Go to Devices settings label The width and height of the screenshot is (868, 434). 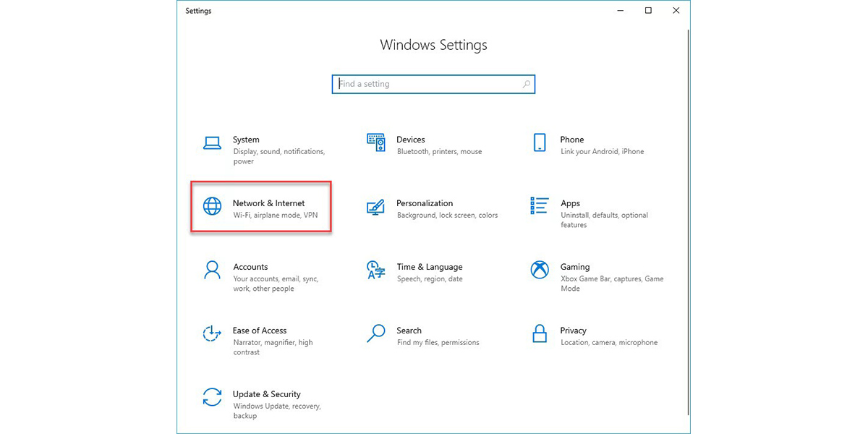[411, 140]
